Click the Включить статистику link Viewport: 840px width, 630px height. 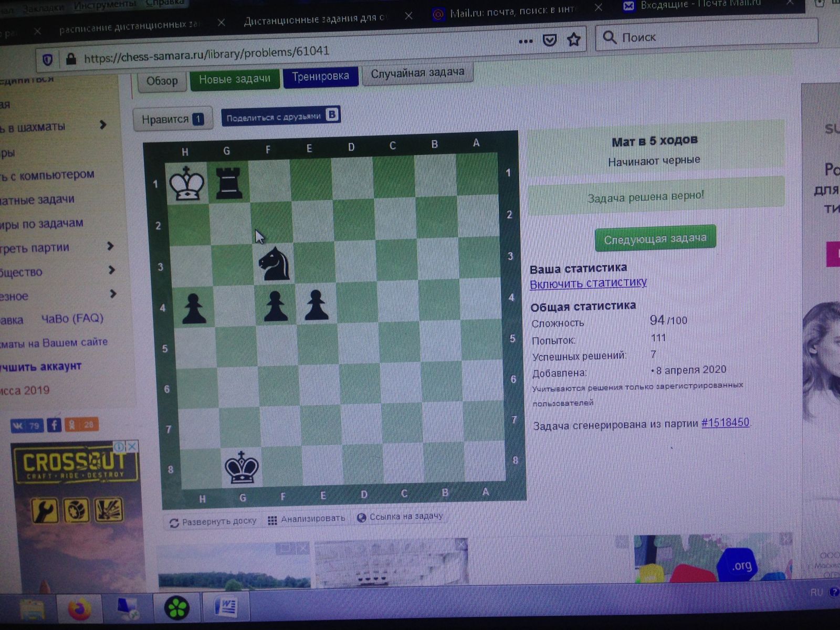pyautogui.click(x=588, y=283)
